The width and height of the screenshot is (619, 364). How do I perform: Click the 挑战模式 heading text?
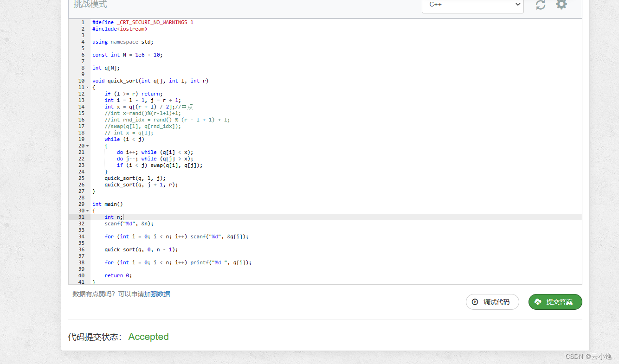90,4
